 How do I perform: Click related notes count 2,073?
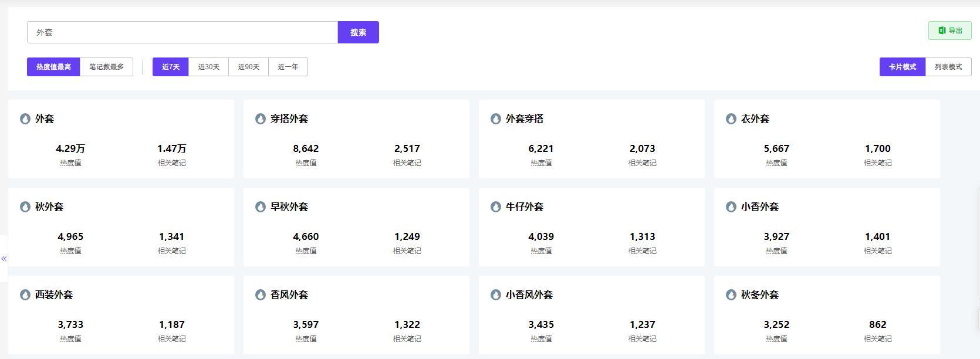point(643,148)
